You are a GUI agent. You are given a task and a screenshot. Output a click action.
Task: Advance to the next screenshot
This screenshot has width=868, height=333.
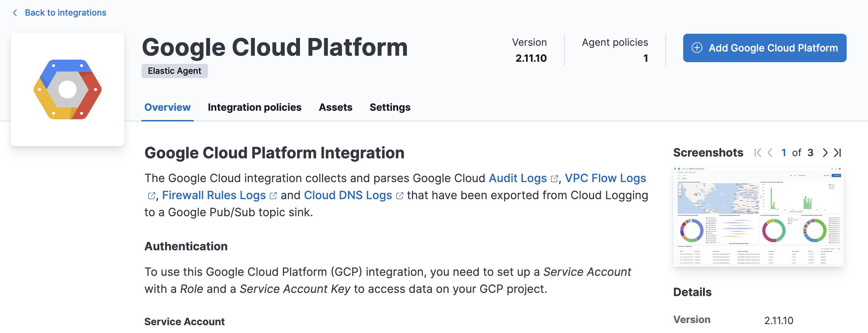pyautogui.click(x=825, y=153)
